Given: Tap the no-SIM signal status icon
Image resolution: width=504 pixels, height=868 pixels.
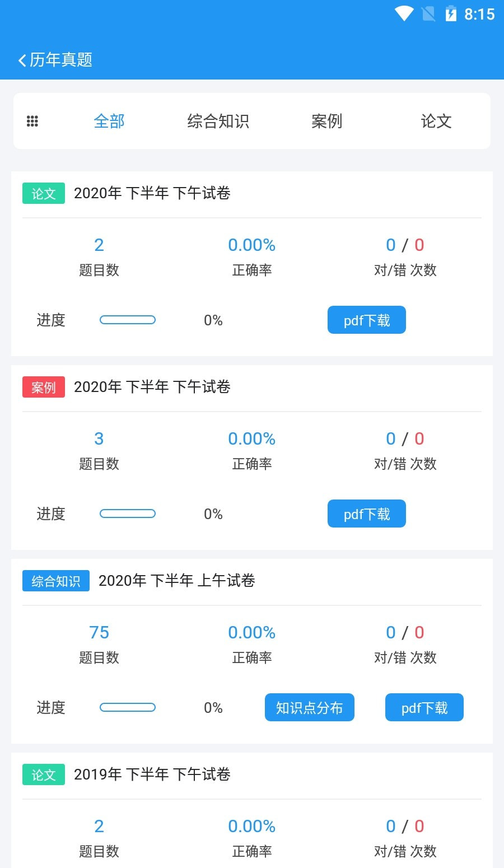Looking at the screenshot, I should tap(428, 13).
